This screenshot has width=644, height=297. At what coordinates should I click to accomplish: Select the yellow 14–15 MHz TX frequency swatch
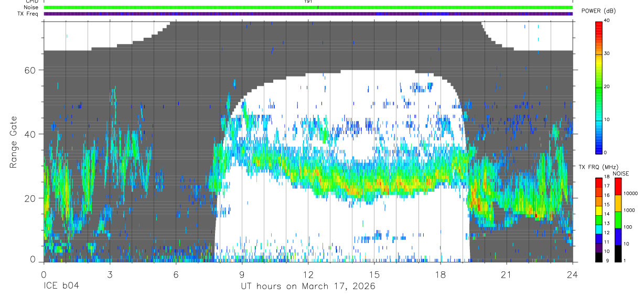599,211
